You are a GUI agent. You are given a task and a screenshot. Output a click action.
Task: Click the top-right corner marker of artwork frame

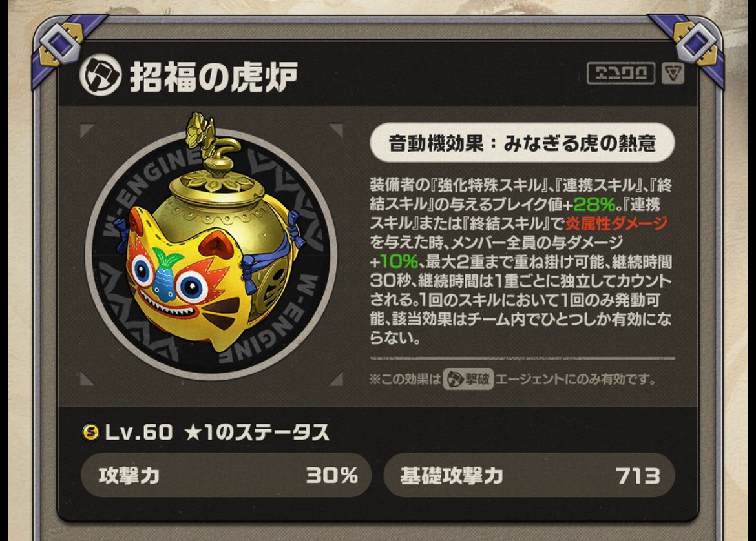pyautogui.click(x=335, y=130)
